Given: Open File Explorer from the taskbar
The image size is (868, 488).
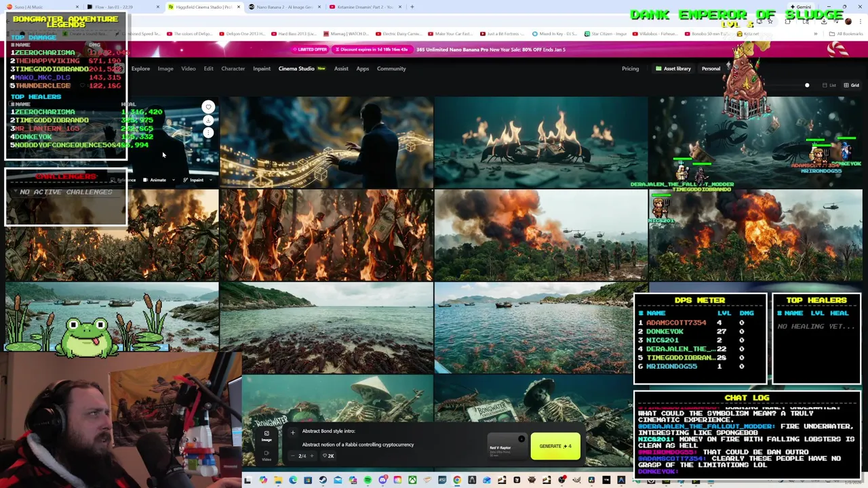Looking at the screenshot, I should click(278, 481).
